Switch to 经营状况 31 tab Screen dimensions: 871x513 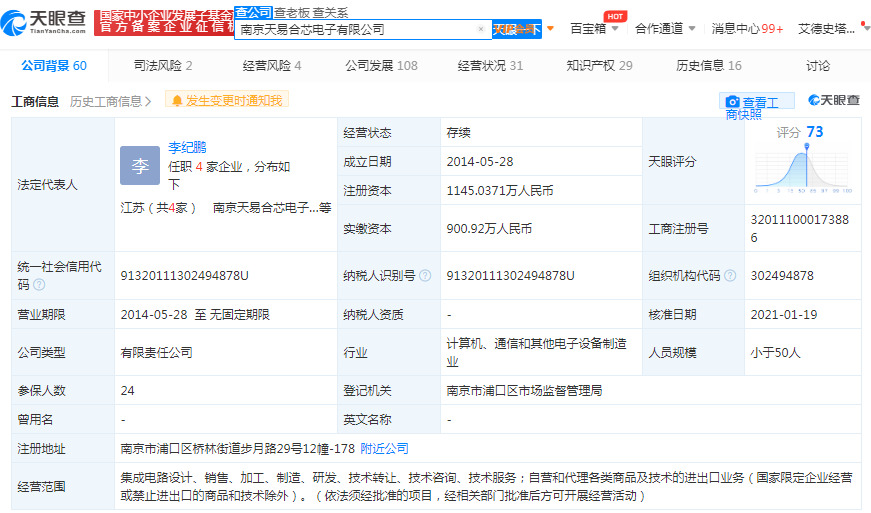point(490,66)
